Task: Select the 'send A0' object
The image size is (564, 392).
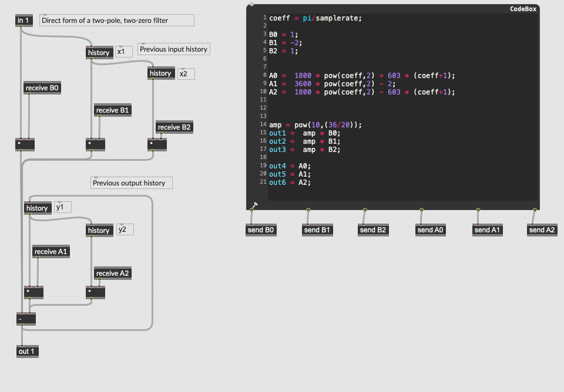Action: click(x=430, y=230)
